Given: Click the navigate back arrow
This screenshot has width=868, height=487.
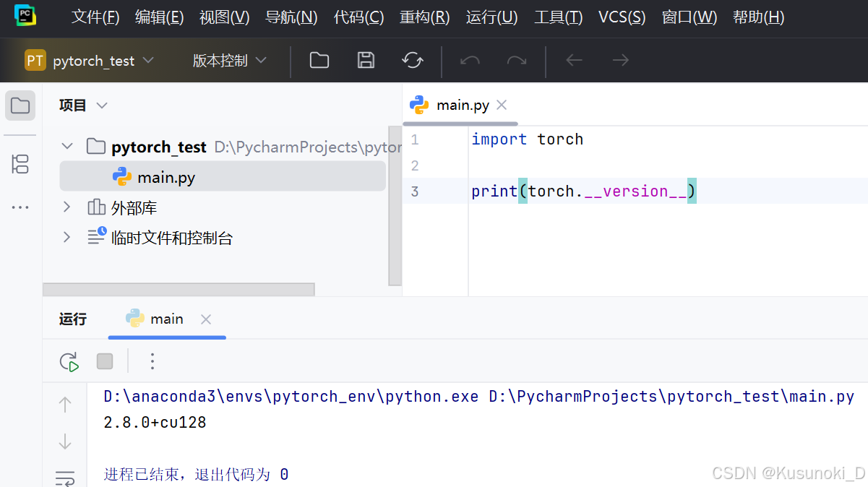Looking at the screenshot, I should [574, 61].
